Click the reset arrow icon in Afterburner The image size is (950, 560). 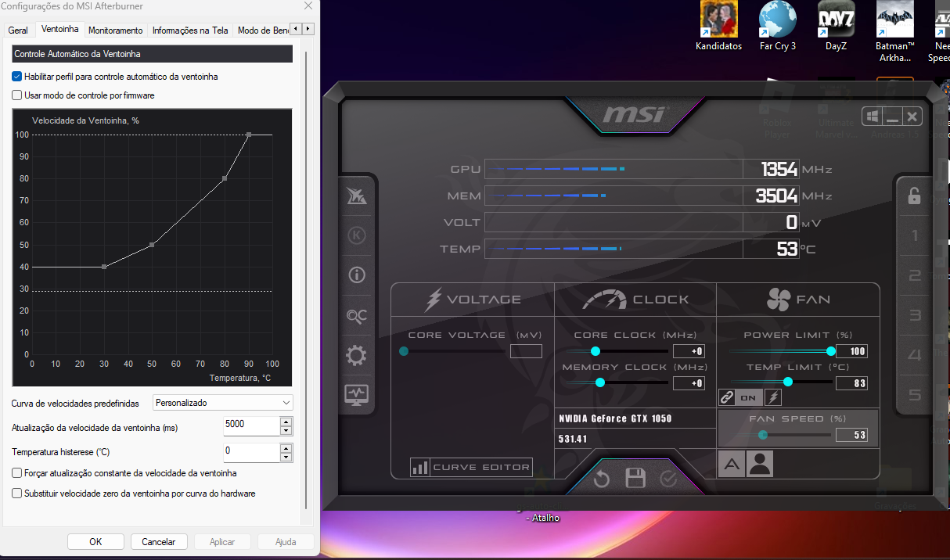coord(602,479)
